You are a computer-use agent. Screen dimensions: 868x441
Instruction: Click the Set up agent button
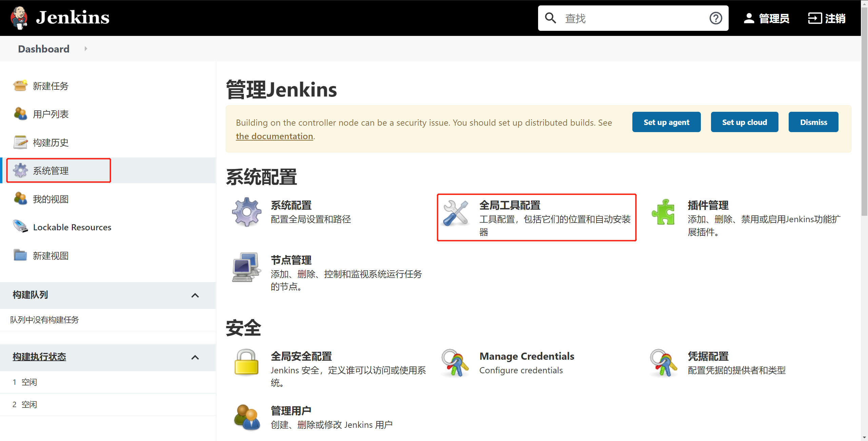tap(666, 122)
